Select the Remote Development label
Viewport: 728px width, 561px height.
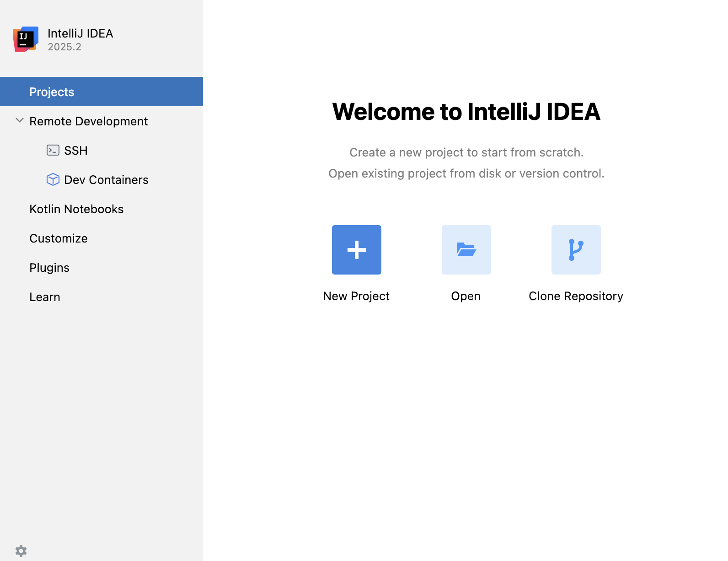[x=88, y=121]
